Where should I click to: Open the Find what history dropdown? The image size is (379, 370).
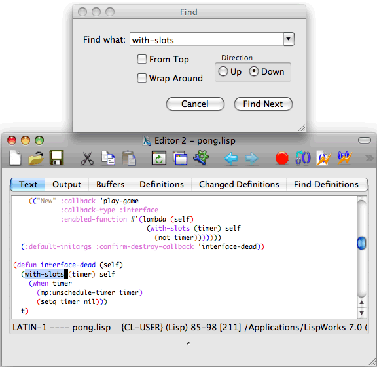coord(289,39)
